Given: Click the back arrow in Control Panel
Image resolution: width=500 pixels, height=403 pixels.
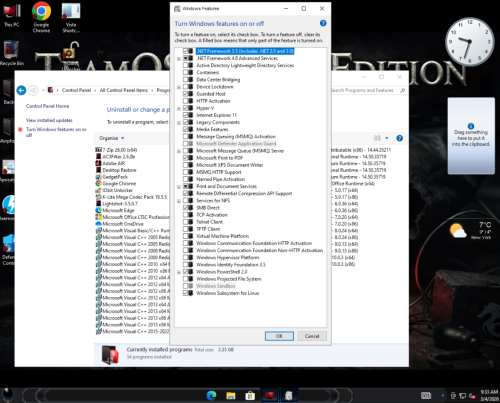Looking at the screenshot, I should 21,90.
